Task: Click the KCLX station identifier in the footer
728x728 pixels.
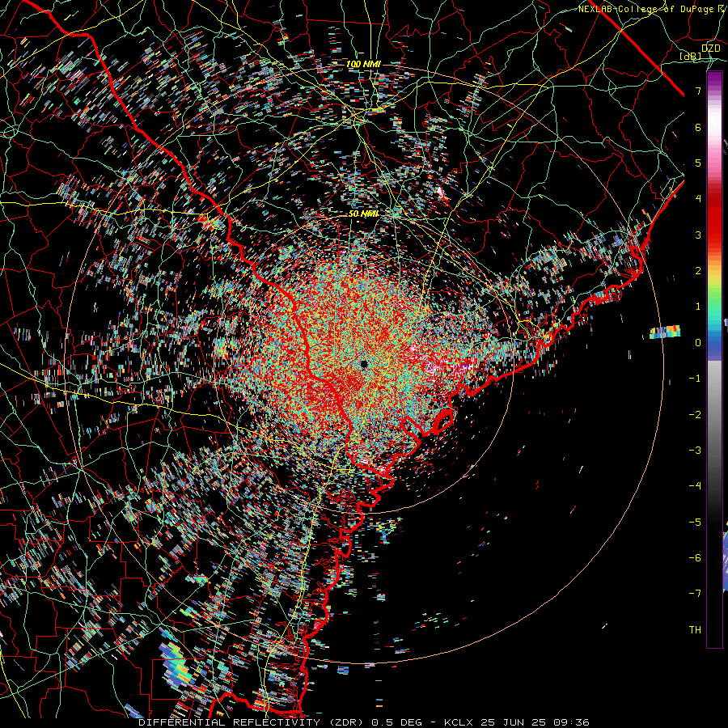Action: (459, 722)
